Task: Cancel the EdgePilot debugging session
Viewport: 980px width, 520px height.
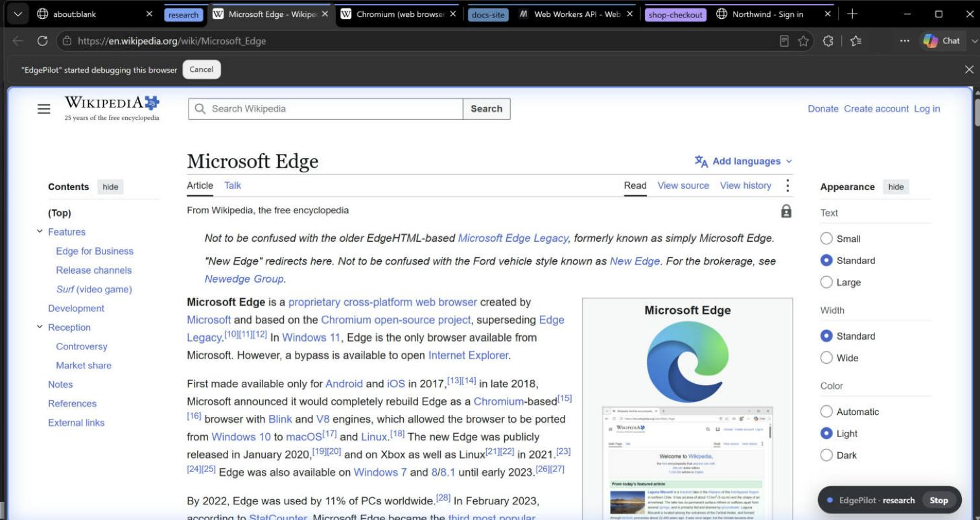Action: click(x=202, y=69)
